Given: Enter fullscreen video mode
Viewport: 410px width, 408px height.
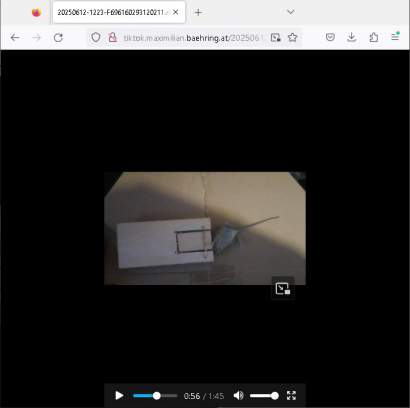Looking at the screenshot, I should (x=291, y=396).
